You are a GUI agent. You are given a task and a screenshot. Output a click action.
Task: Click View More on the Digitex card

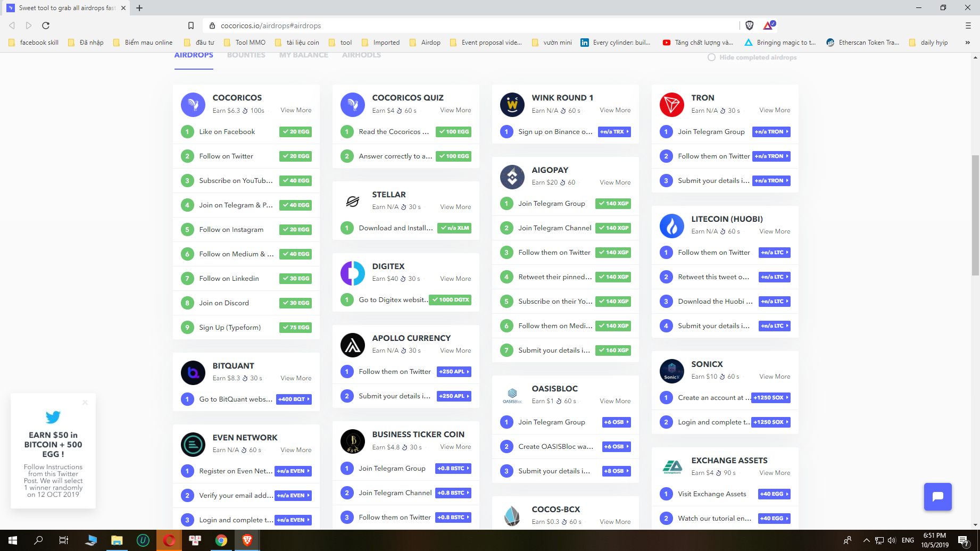click(x=455, y=279)
